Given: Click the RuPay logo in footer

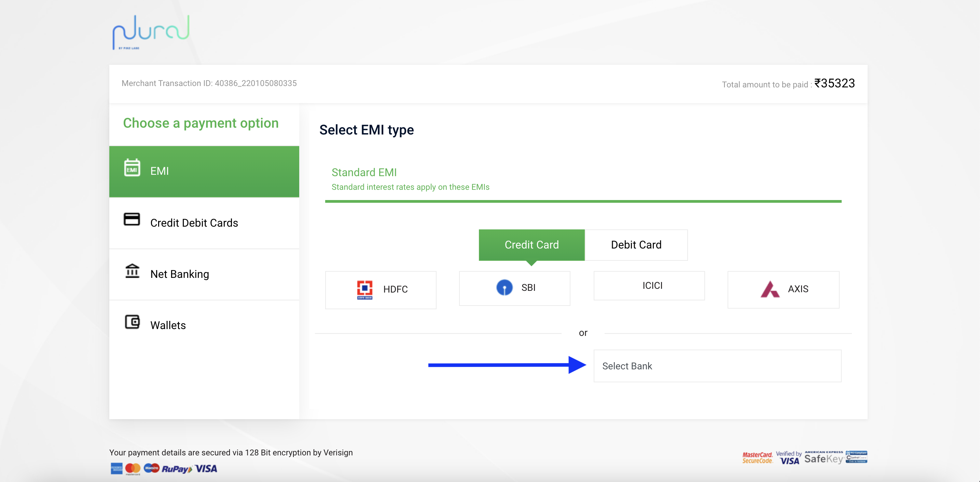Looking at the screenshot, I should 177,469.
